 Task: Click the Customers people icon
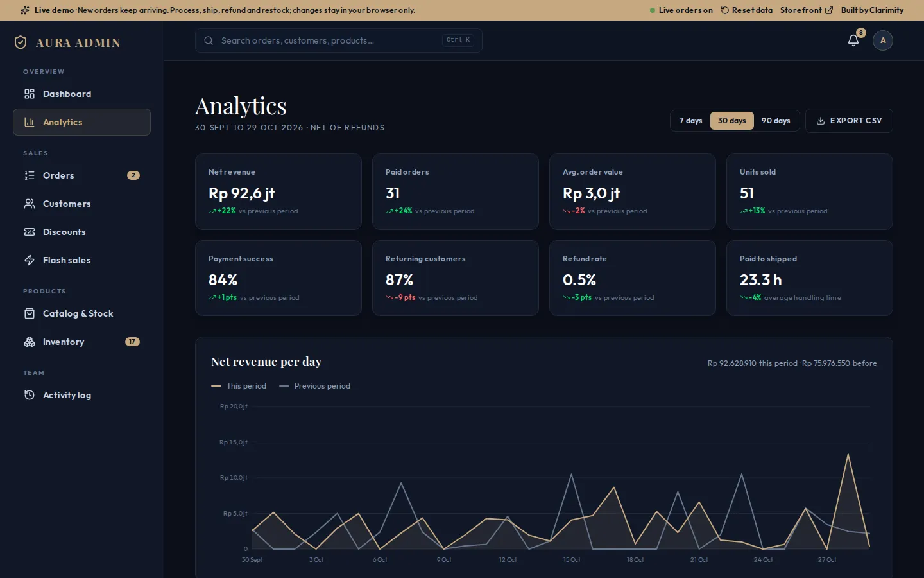tap(30, 204)
